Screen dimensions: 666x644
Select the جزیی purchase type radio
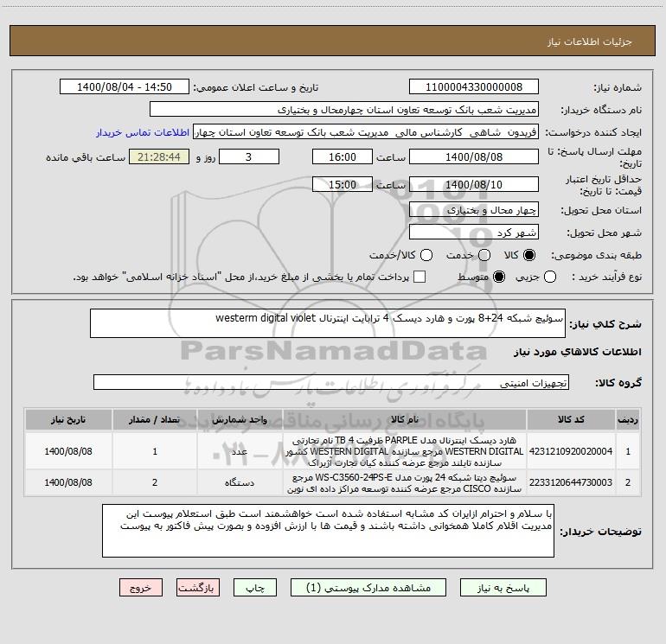[x=550, y=277]
